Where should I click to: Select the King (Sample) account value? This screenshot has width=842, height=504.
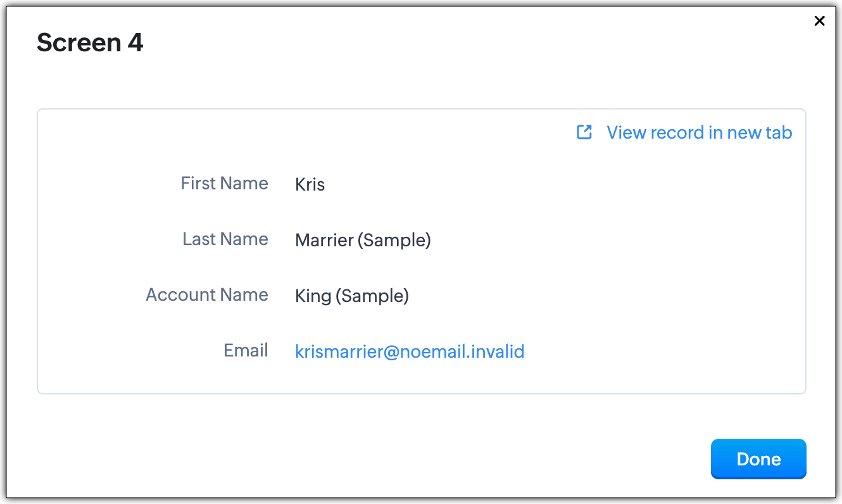351,296
